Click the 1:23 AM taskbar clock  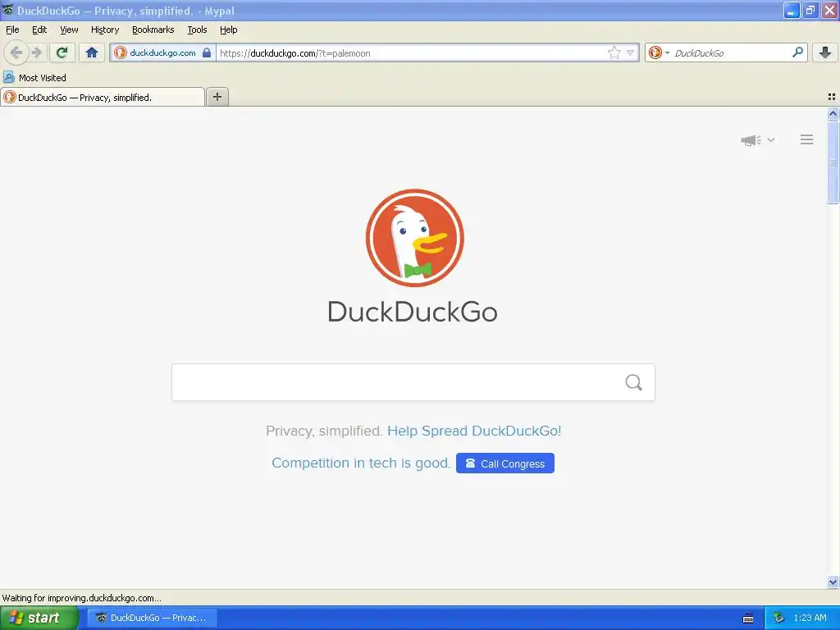point(810,618)
